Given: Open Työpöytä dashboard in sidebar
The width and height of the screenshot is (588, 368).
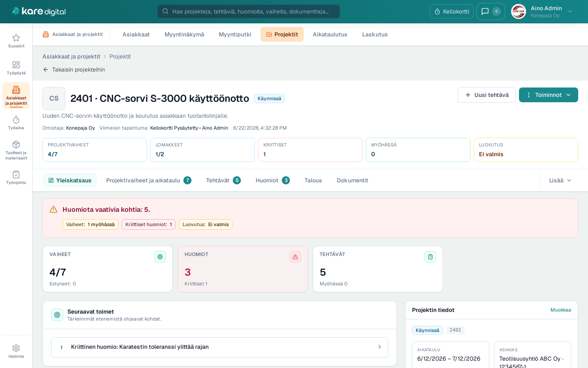Looking at the screenshot, I should click(x=16, y=68).
